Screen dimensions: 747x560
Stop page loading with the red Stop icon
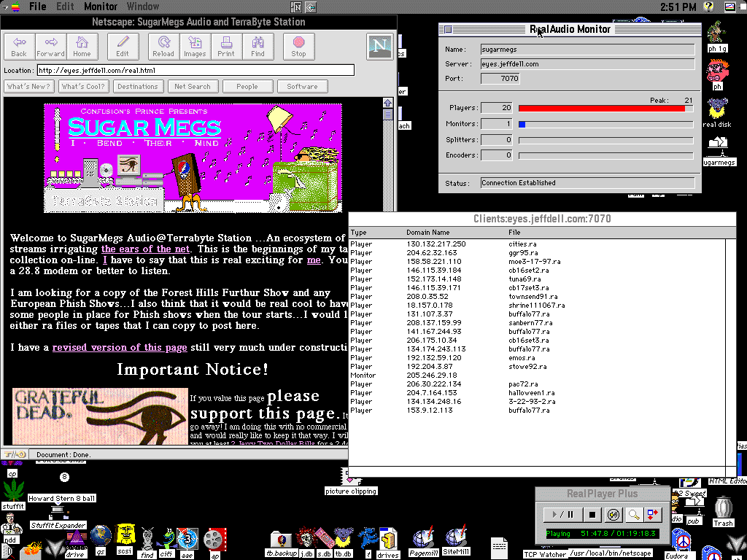pos(298,47)
